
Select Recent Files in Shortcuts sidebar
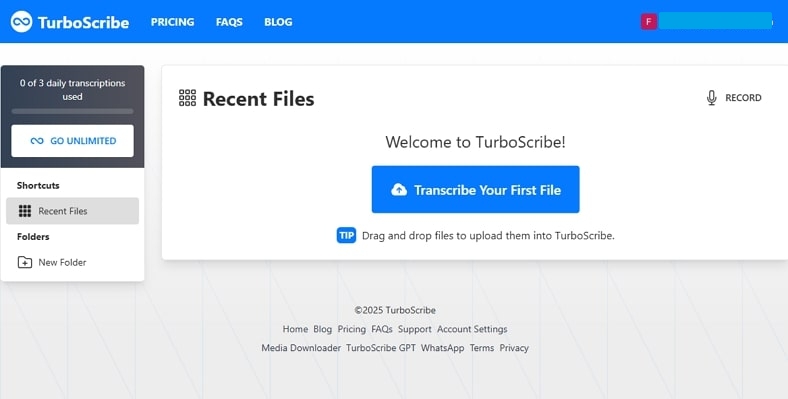point(72,211)
